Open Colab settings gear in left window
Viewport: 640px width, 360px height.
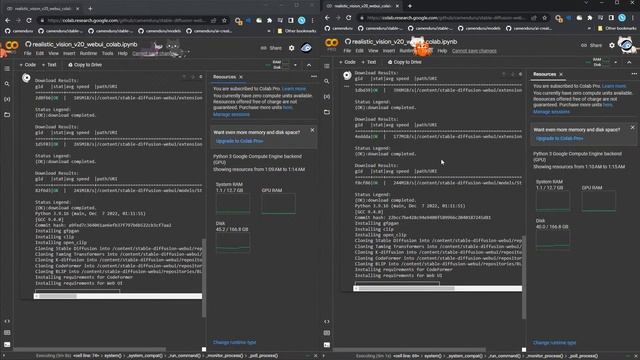pos(291,48)
